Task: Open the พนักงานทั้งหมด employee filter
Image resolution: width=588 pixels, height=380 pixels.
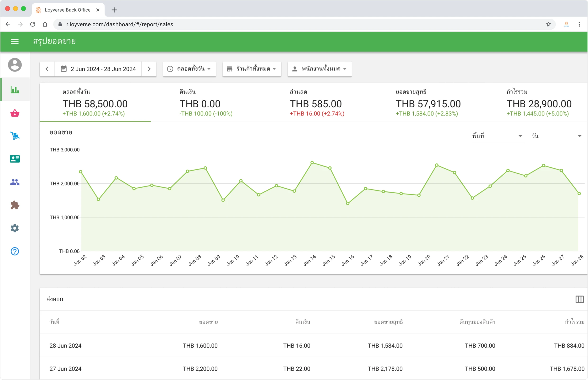Action: pos(319,69)
